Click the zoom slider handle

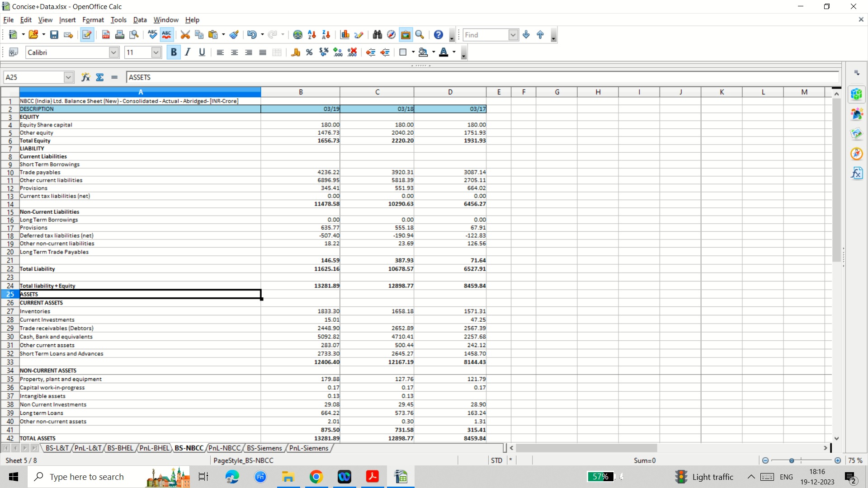pyautogui.click(x=792, y=460)
